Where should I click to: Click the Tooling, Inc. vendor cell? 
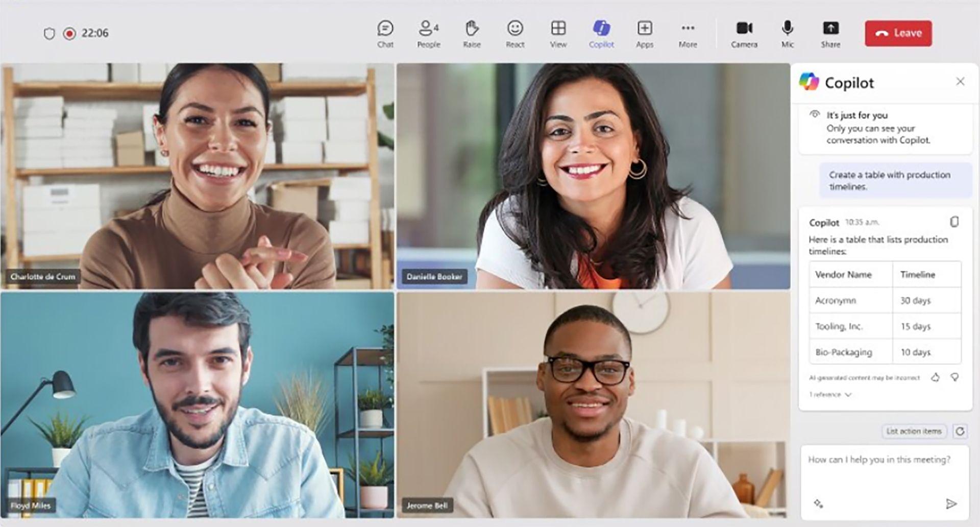(851, 326)
